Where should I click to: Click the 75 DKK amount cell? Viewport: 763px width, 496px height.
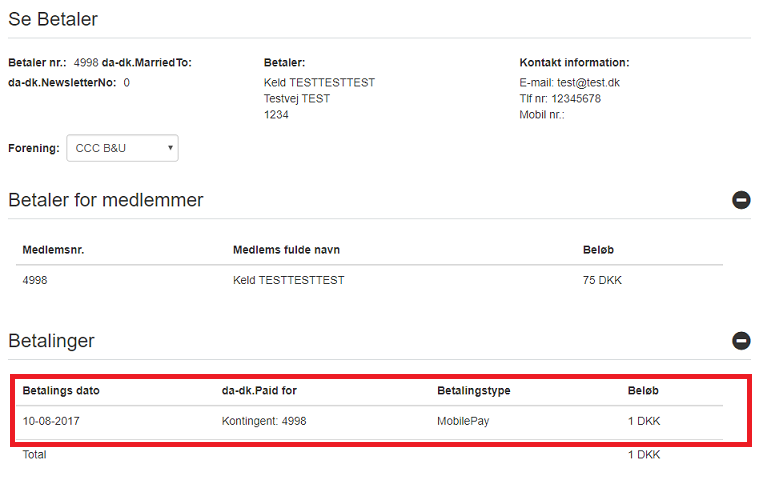coord(602,280)
